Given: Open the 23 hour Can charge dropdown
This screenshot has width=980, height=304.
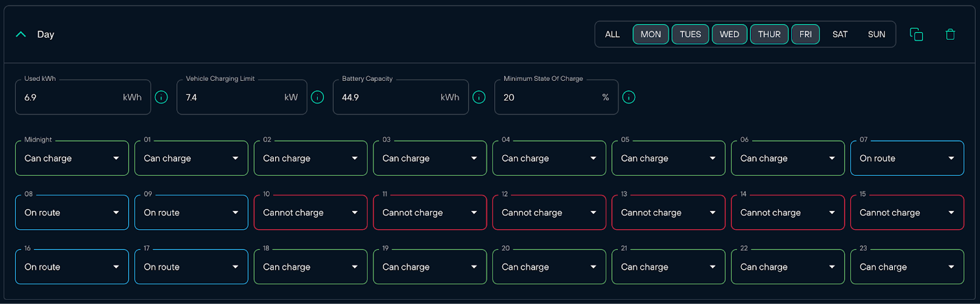Looking at the screenshot, I should [907, 267].
